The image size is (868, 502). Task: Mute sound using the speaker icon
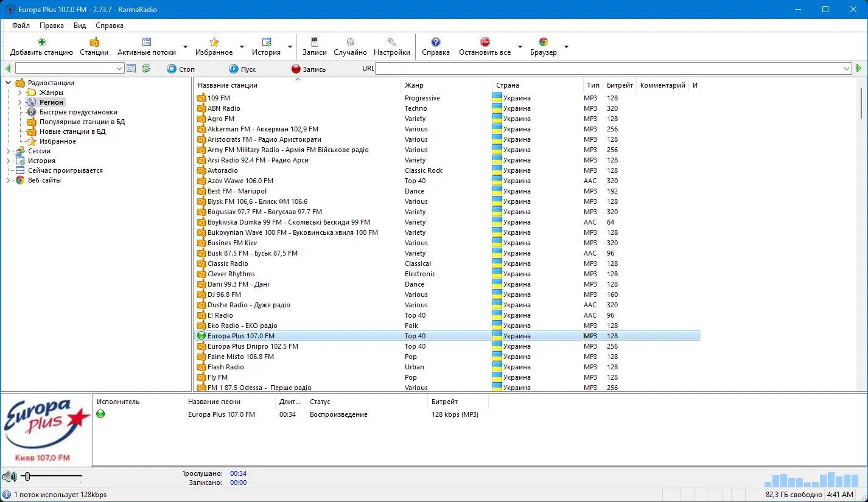pyautogui.click(x=9, y=476)
